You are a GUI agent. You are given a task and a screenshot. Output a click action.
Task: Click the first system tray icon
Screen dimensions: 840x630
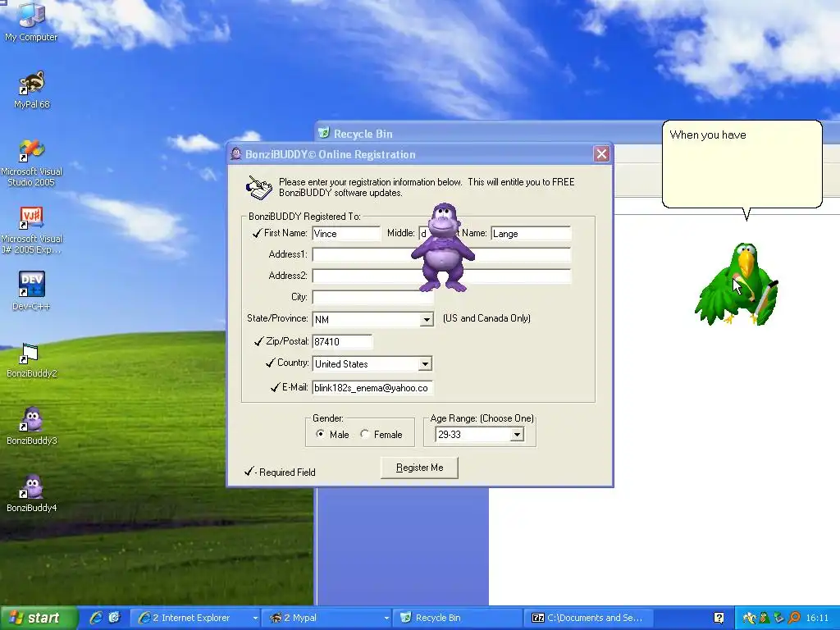pyautogui.click(x=749, y=618)
